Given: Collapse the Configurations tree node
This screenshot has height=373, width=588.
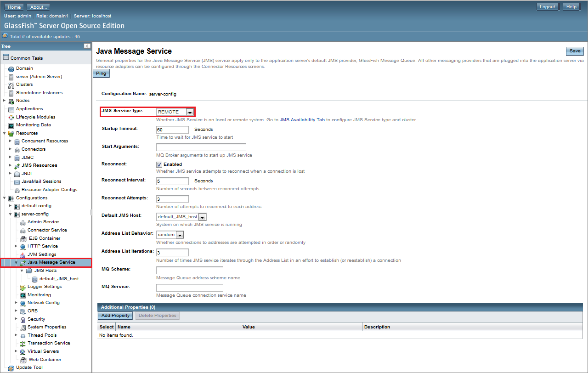Looking at the screenshot, I should pos(4,198).
